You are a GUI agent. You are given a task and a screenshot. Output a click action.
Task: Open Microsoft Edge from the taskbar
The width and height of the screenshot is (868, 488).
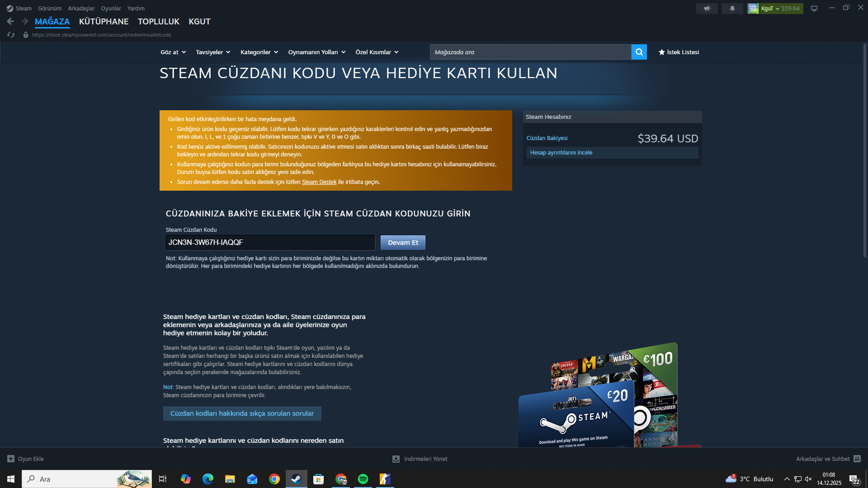[208, 479]
